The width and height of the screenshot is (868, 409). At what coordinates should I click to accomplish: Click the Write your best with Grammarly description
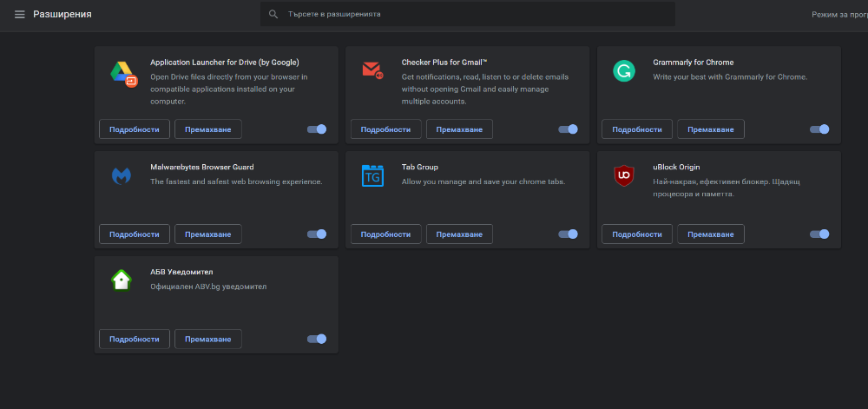730,77
